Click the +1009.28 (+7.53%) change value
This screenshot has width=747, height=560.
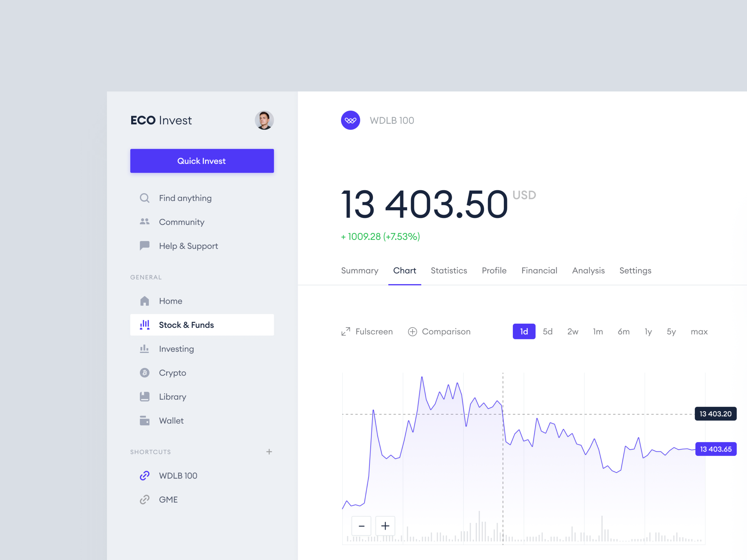[x=381, y=237]
